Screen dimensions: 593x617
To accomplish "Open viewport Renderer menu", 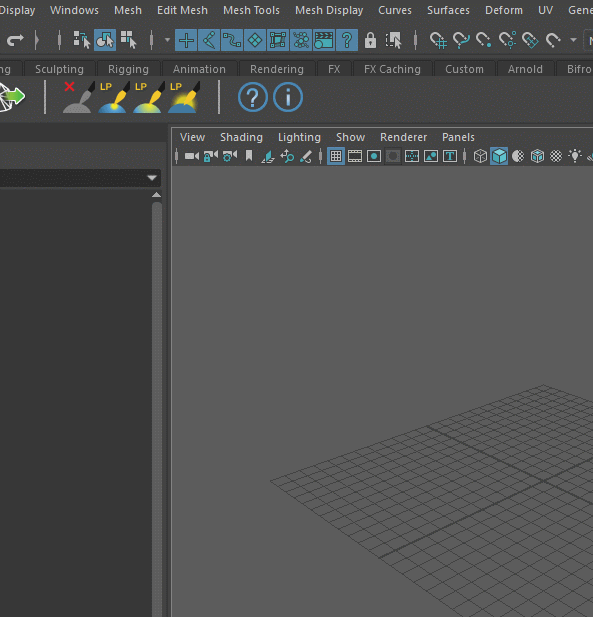I will pos(403,137).
